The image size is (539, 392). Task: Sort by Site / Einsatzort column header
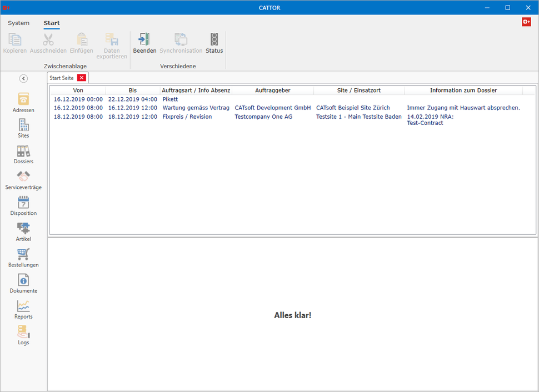tap(359, 91)
